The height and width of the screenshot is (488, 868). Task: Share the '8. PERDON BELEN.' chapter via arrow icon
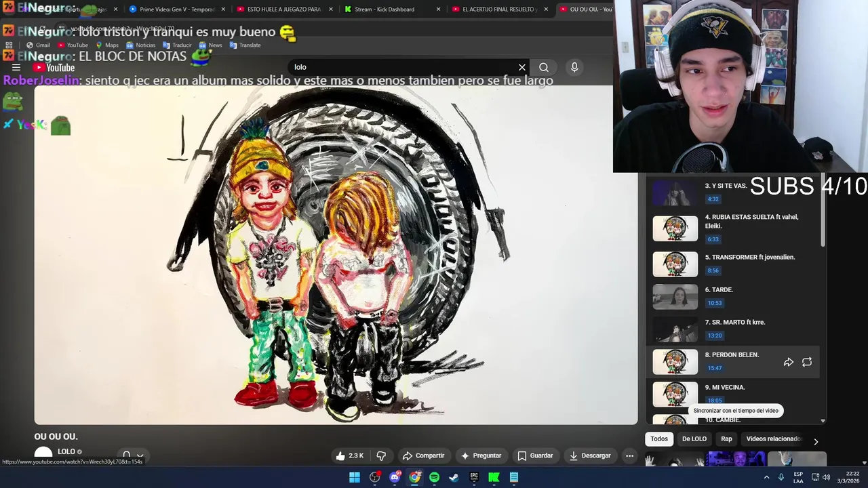click(x=789, y=362)
